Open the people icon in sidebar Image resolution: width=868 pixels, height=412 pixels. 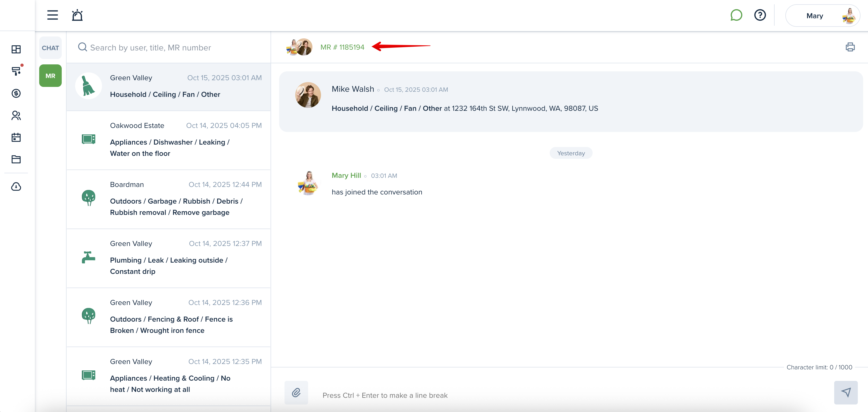point(16,116)
